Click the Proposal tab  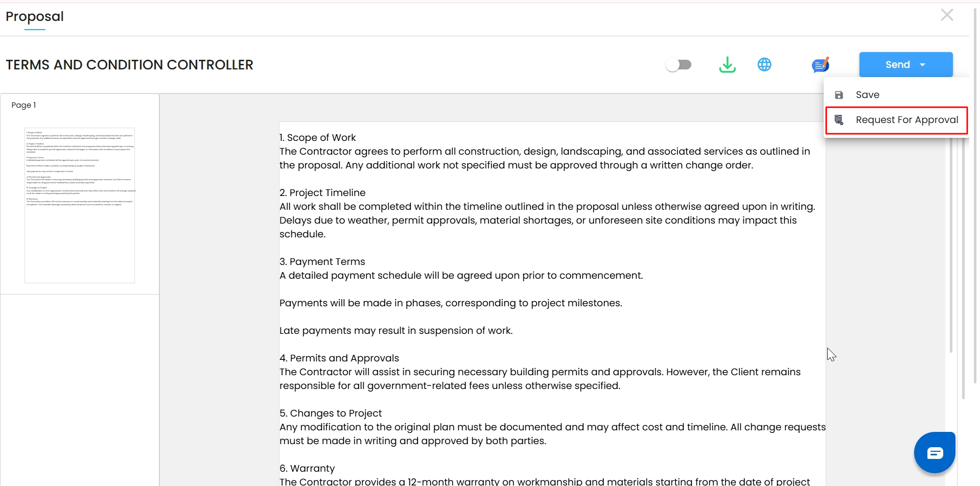pos(35,17)
